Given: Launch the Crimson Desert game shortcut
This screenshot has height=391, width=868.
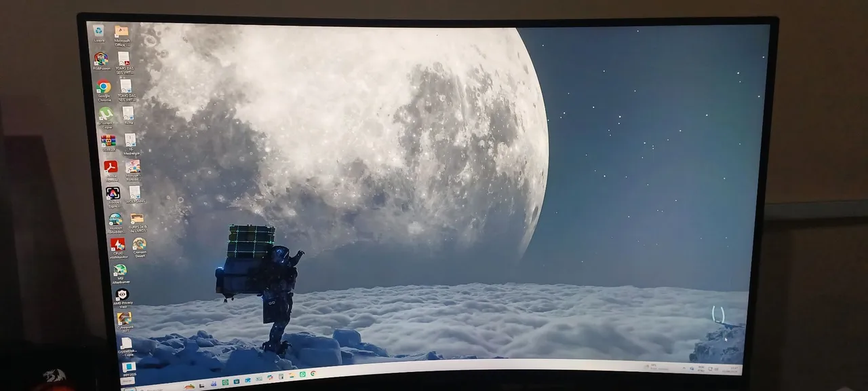Looking at the screenshot, I should (x=140, y=246).
